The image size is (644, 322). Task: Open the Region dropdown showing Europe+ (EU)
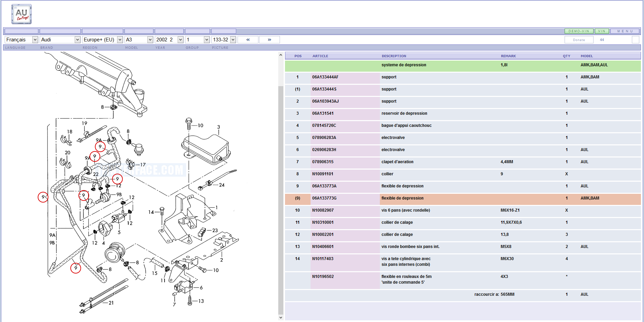coord(102,40)
